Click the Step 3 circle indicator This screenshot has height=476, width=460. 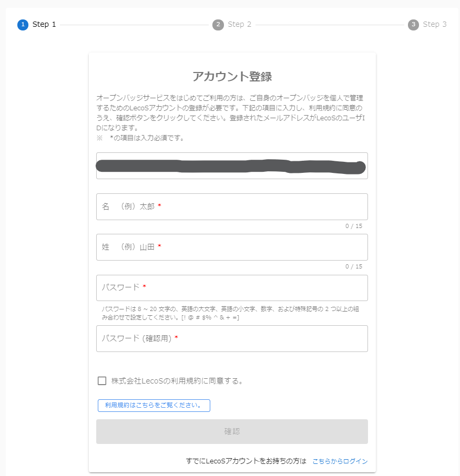point(413,25)
